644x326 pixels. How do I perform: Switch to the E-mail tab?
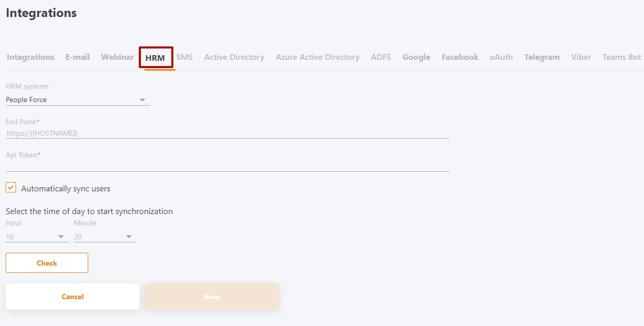[77, 57]
